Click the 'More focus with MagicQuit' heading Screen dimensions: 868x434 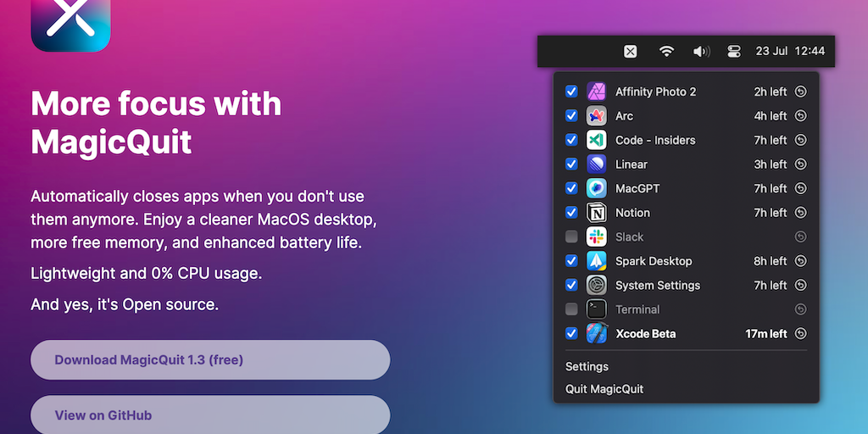[156, 123]
